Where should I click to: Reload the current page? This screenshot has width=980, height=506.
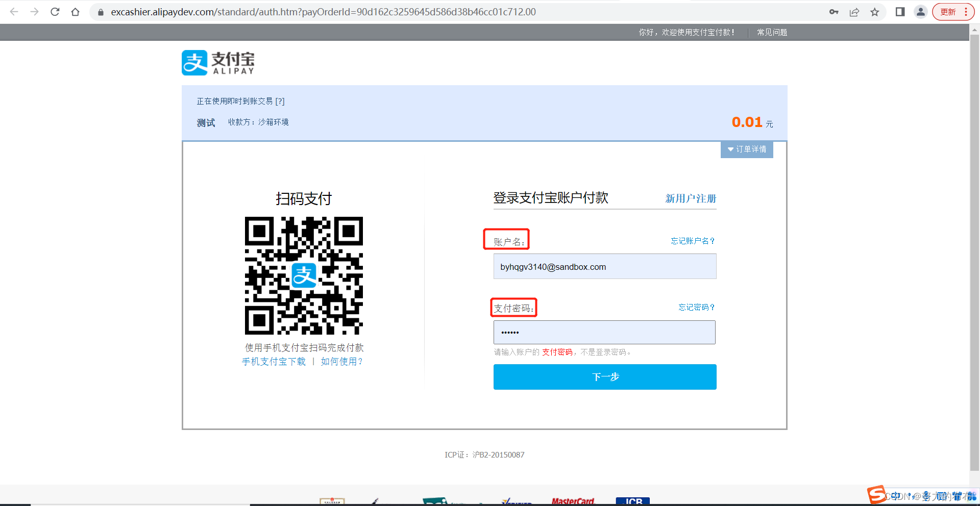[55, 12]
